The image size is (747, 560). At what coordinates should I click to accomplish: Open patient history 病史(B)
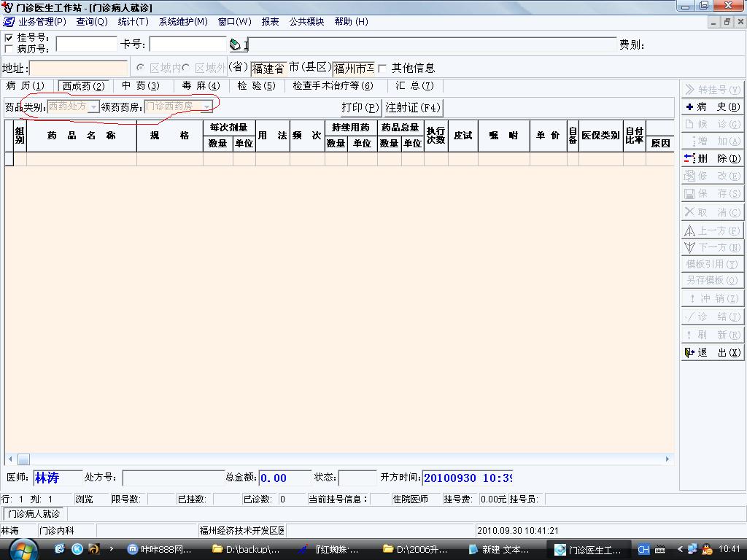(x=712, y=106)
